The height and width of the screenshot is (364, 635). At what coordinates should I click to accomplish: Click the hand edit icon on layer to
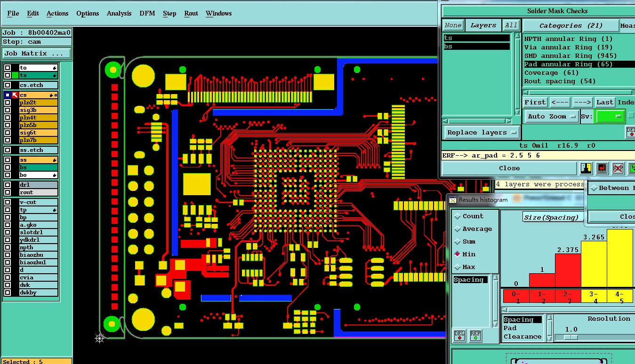tap(55, 68)
